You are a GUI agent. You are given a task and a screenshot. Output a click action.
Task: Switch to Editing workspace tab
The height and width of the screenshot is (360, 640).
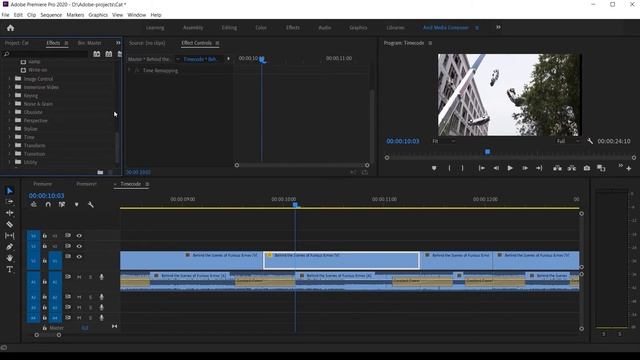(229, 27)
